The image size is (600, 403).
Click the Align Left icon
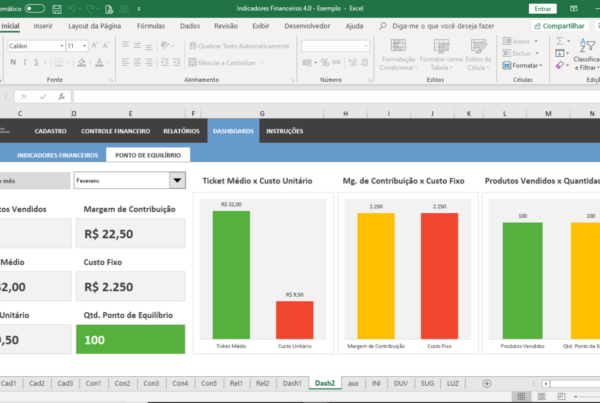[x=125, y=62]
